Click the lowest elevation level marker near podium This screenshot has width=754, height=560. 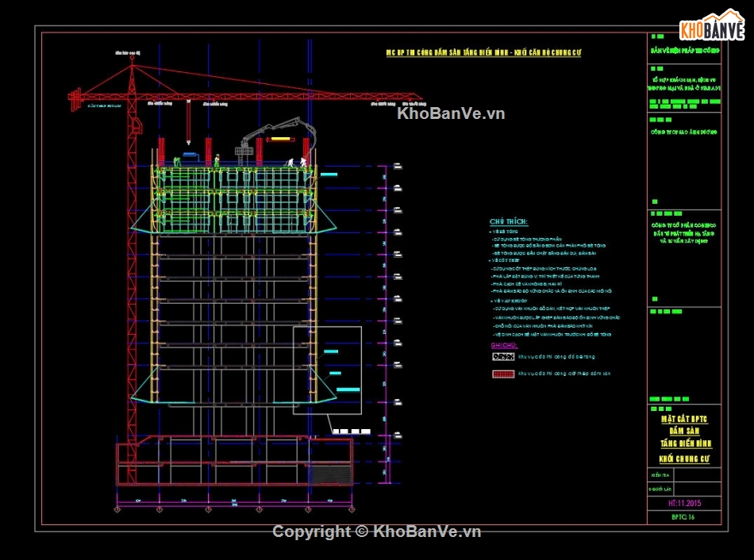pyautogui.click(x=398, y=435)
